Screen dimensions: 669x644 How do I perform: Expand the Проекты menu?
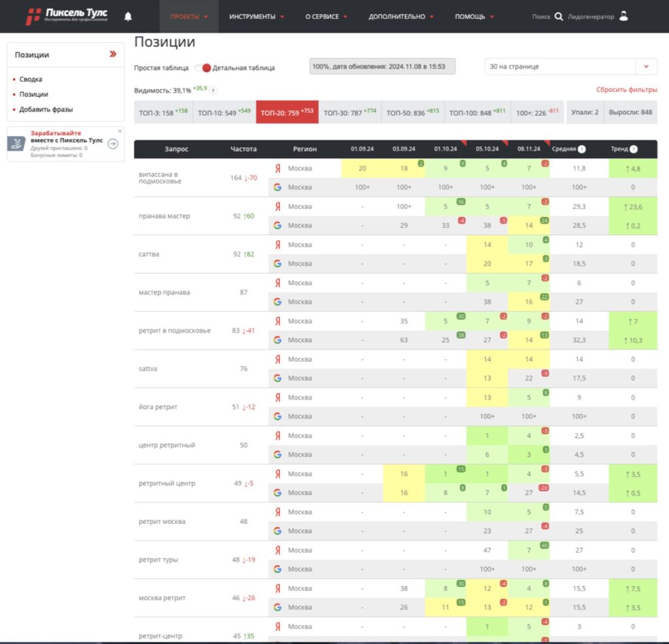pos(189,16)
